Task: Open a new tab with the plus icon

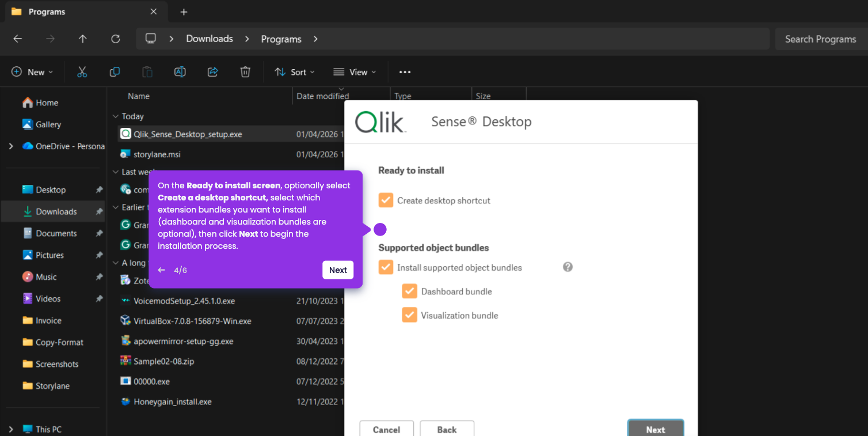Action: [184, 12]
